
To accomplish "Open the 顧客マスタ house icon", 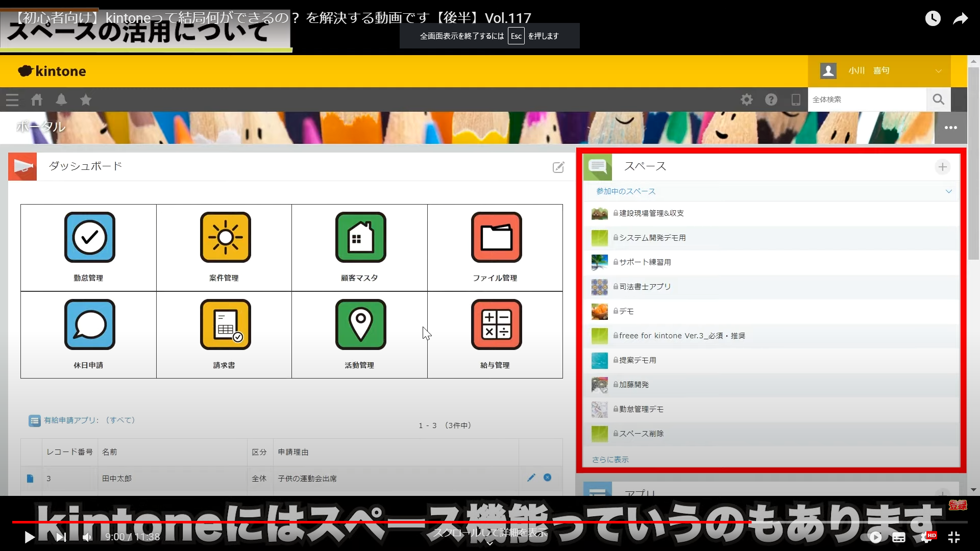I will pos(360,238).
